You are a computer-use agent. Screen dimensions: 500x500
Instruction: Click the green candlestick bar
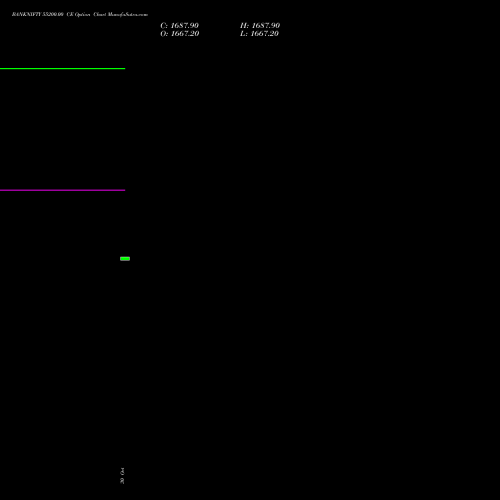(x=125, y=259)
